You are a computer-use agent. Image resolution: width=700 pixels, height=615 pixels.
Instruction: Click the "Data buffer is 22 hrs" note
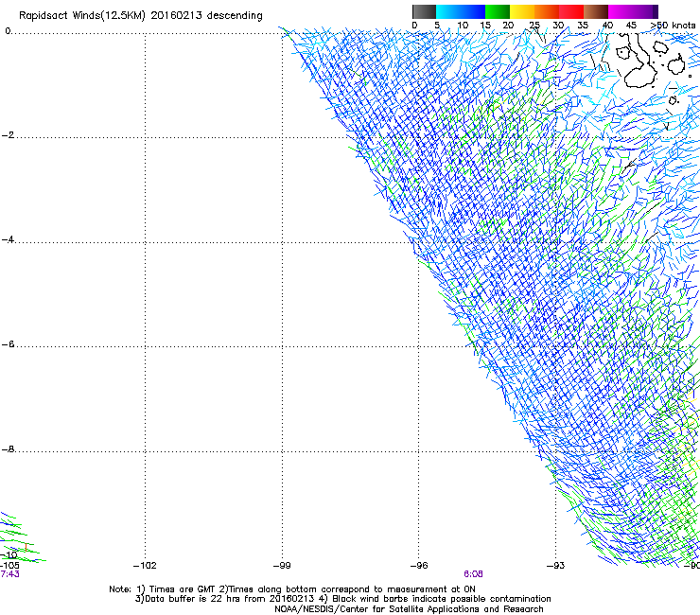pos(191,599)
